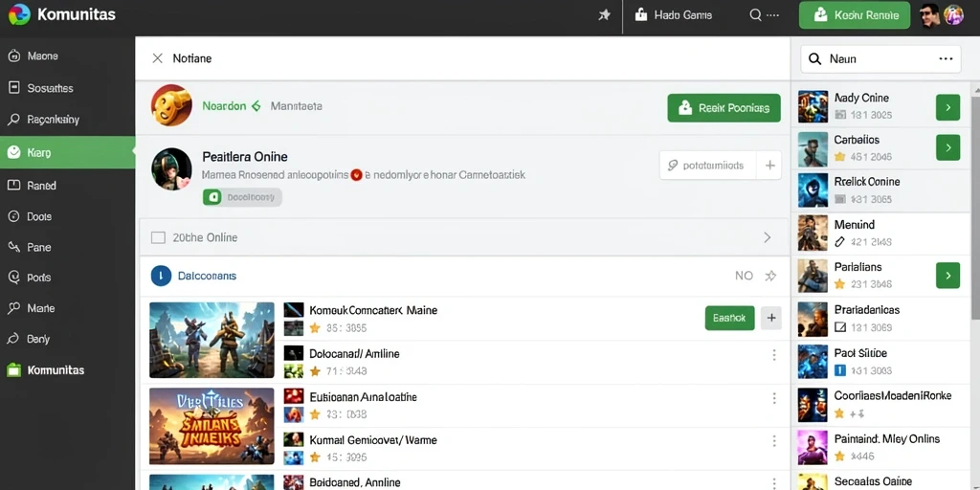Image resolution: width=980 pixels, height=490 pixels.
Task: Add game using plus beside Eashck button
Action: pyautogui.click(x=771, y=318)
